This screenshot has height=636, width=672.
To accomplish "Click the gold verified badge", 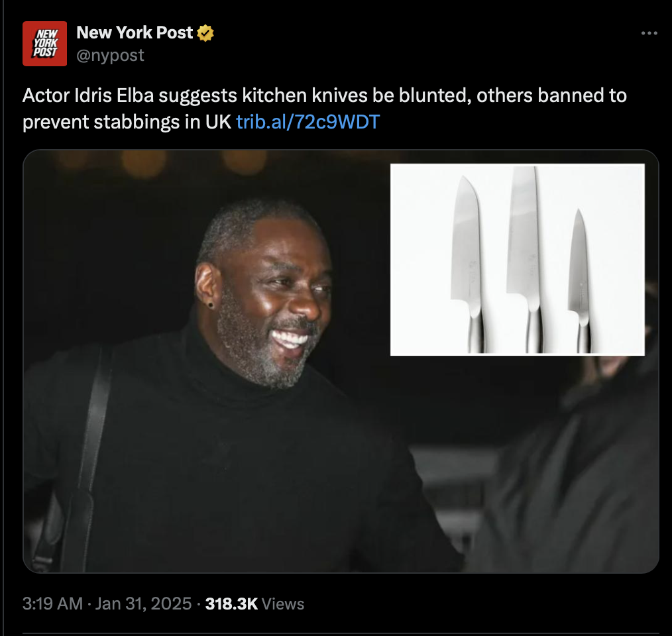I will tap(205, 32).
